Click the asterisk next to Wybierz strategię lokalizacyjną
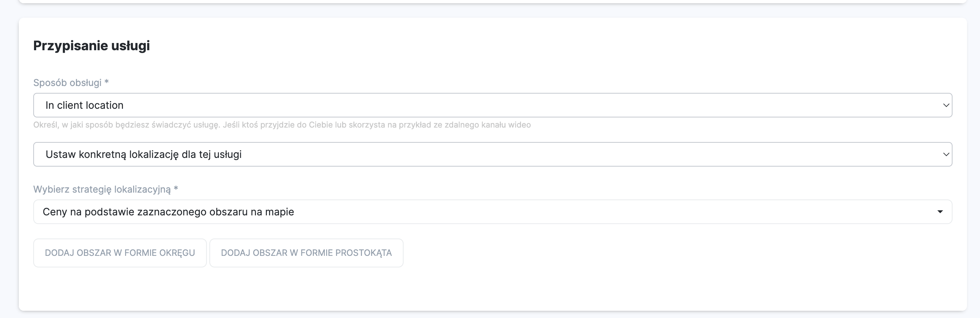Image resolution: width=980 pixels, height=318 pixels. (x=176, y=188)
